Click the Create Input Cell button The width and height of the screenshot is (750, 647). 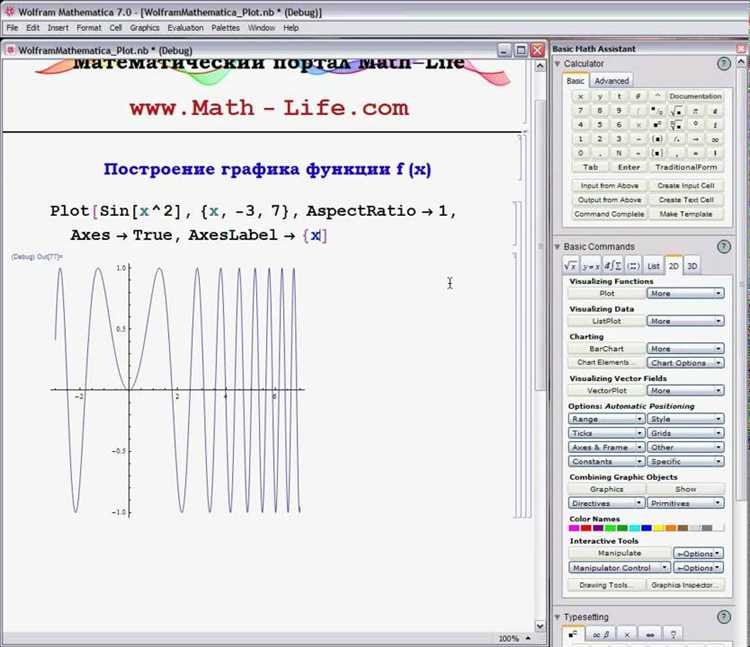[685, 186]
